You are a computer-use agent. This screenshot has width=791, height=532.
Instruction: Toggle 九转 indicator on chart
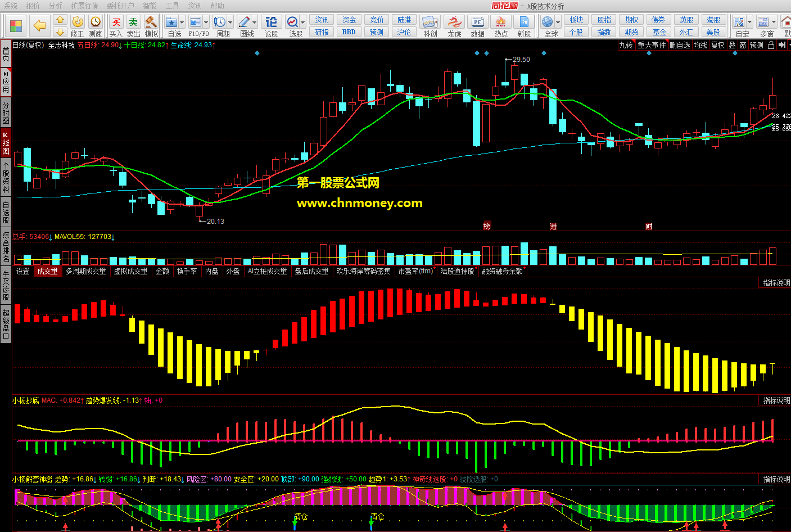[626, 45]
